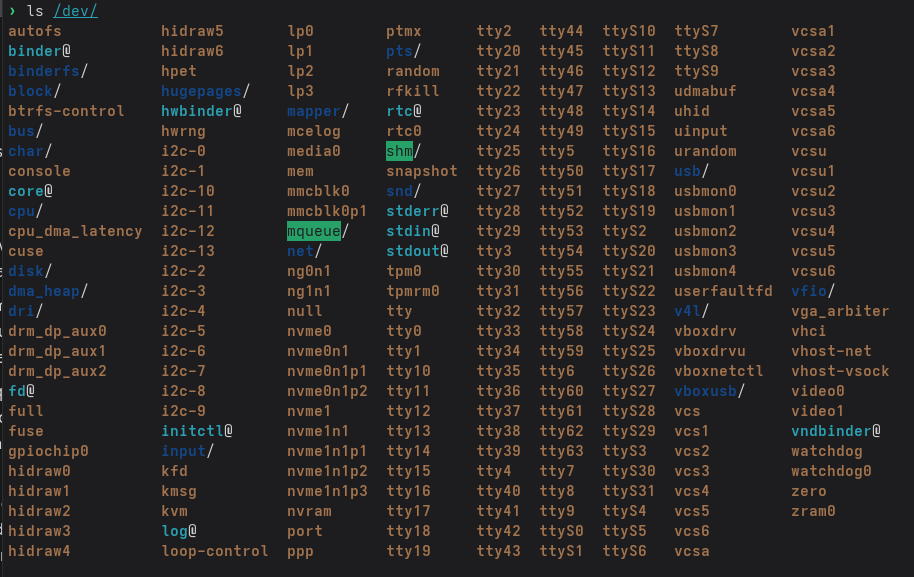Click the tpmrm0 device name
Viewport: 914px width, 577px height.
pos(413,291)
